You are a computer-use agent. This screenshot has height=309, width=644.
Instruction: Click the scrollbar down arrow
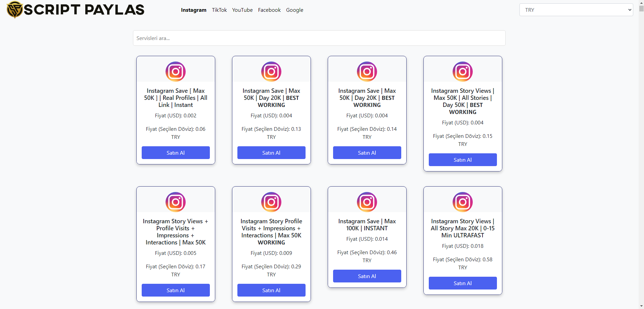[641, 306]
